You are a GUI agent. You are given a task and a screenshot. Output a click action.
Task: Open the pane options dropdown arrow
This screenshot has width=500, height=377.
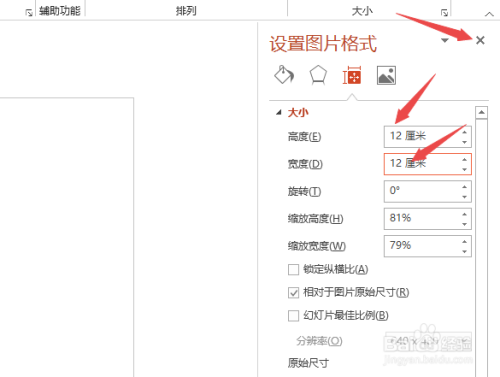445,40
